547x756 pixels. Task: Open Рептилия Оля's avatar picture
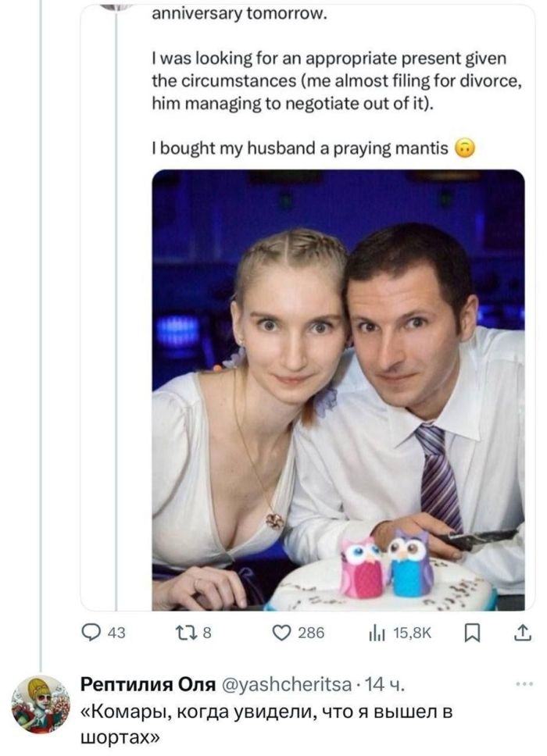pyautogui.click(x=40, y=704)
